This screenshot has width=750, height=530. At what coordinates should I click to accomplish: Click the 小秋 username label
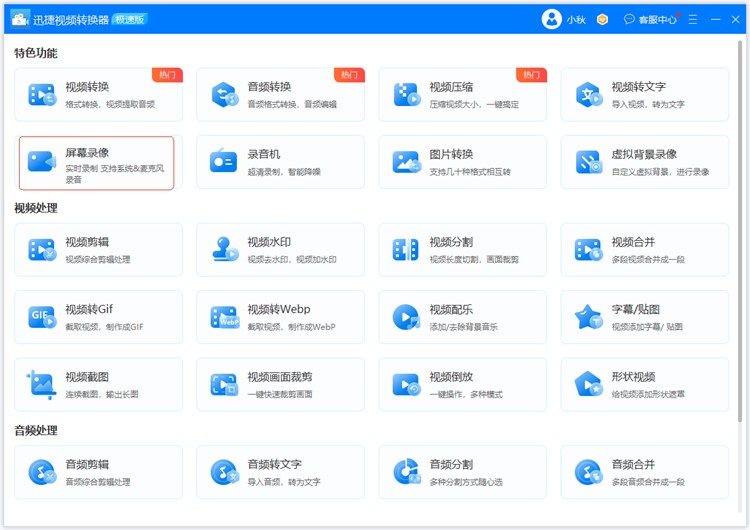[x=576, y=20]
